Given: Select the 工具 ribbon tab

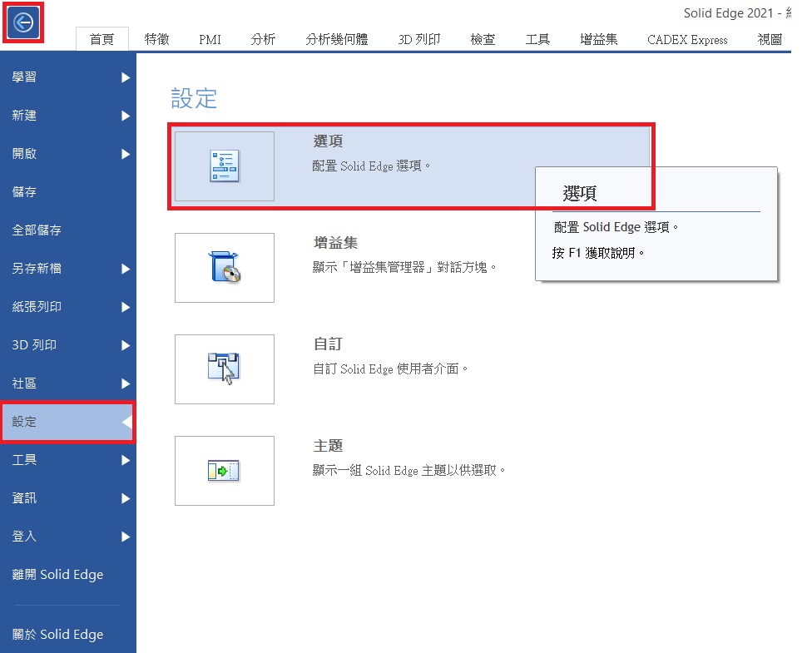Looking at the screenshot, I should pos(537,39).
